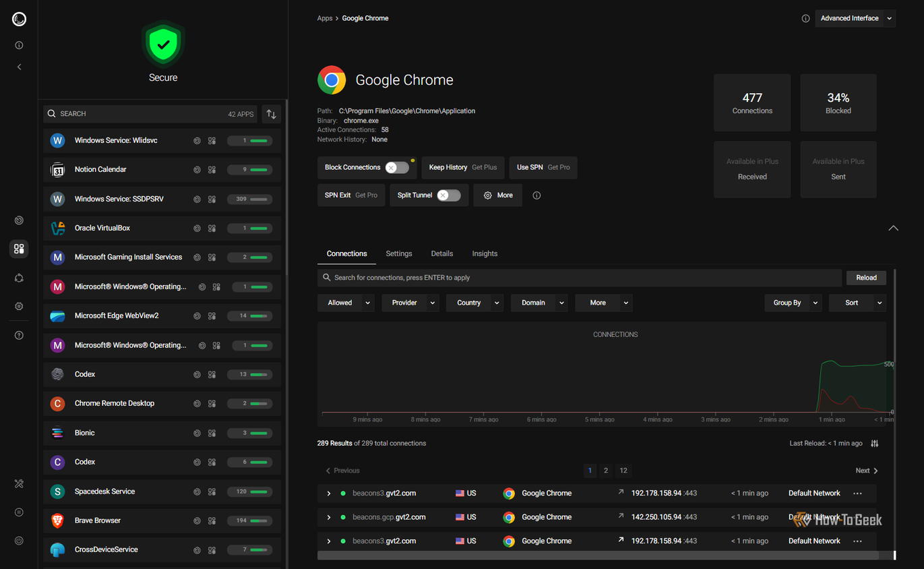
Task: Jump to page 2 of connections
Action: pos(606,471)
